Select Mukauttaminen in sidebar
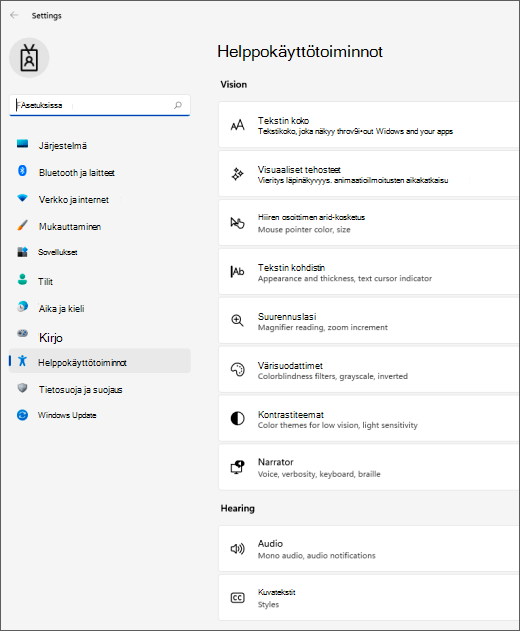520x631 pixels. [x=99, y=227]
